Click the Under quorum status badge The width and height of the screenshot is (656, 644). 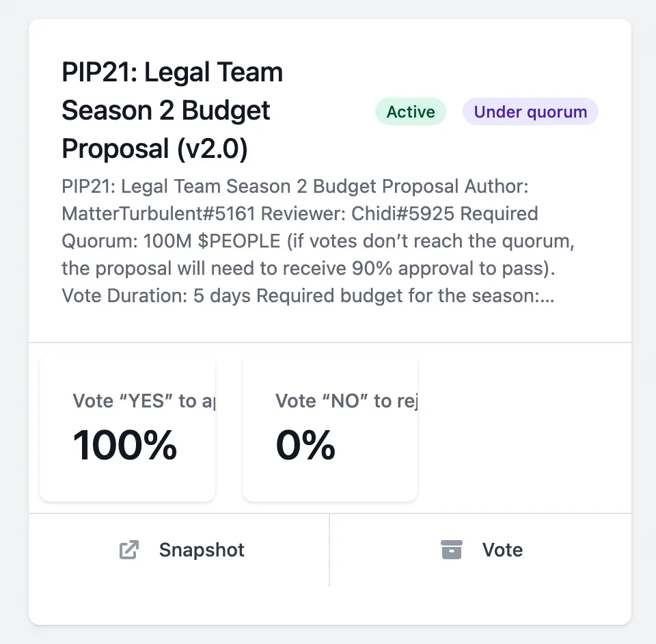point(530,112)
